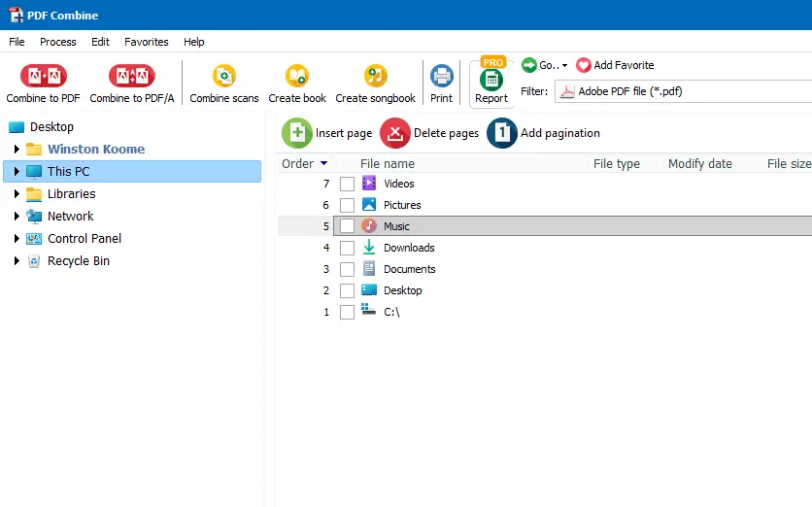
Task: Expand the Libraries tree node
Action: point(17,194)
